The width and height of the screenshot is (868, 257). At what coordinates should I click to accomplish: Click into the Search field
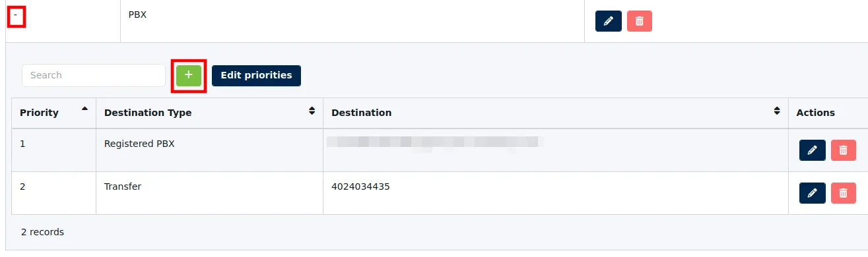[94, 75]
